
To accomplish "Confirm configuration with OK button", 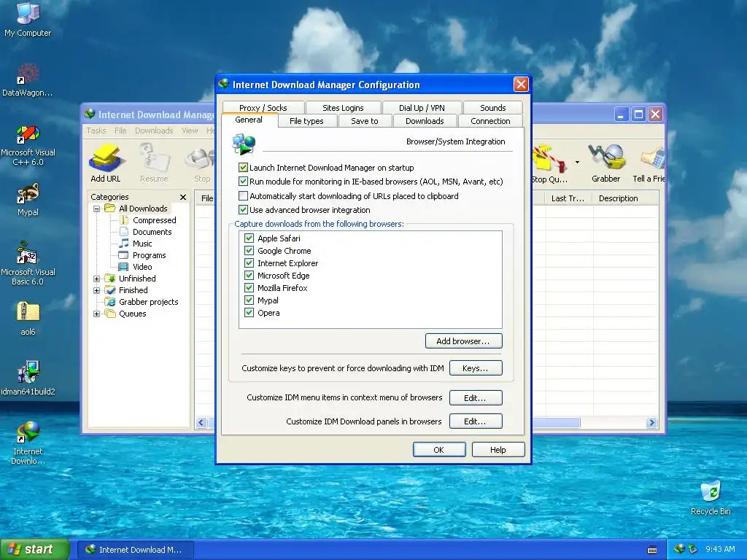I will tap(438, 449).
